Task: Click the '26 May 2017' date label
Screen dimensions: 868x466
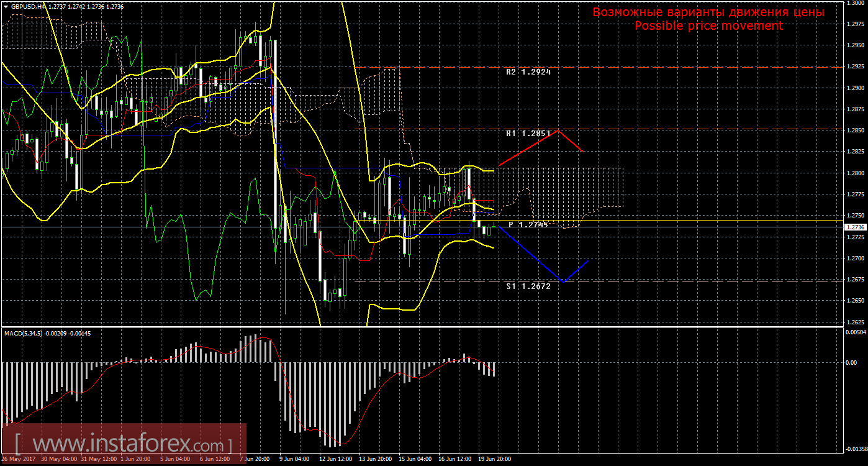Action: pos(17,460)
